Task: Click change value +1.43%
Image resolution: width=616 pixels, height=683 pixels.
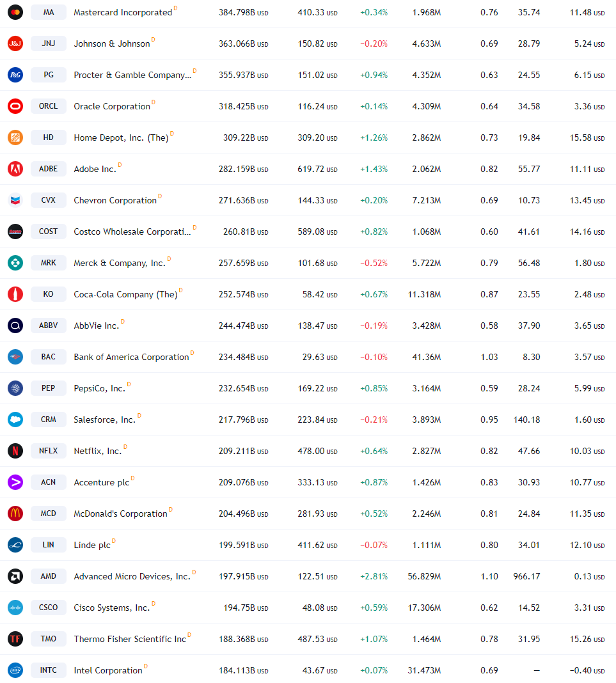Action: click(x=374, y=169)
